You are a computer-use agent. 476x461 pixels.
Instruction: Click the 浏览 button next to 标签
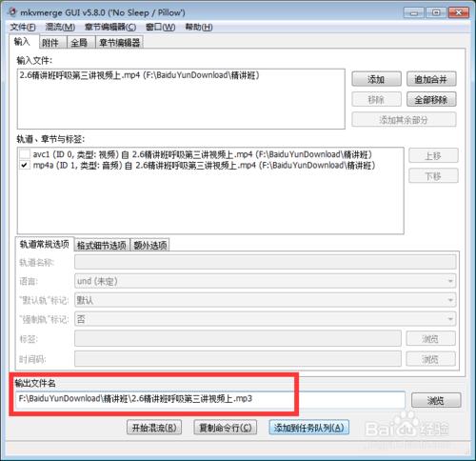431,338
